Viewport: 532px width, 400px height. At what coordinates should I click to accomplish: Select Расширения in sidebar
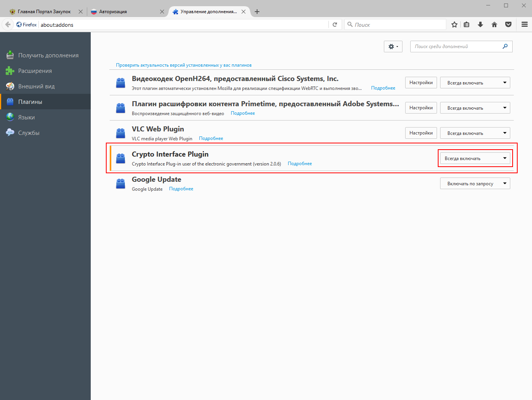[35, 71]
